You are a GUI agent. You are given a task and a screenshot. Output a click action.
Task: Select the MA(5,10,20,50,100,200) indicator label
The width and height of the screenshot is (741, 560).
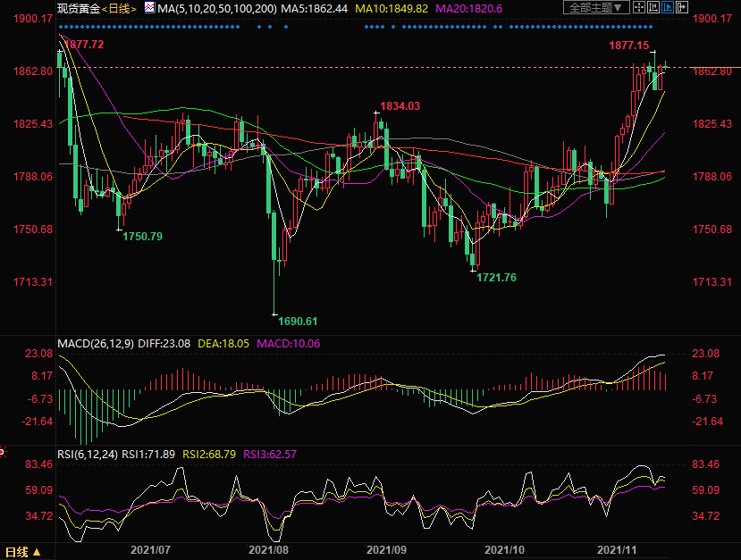(215, 8)
